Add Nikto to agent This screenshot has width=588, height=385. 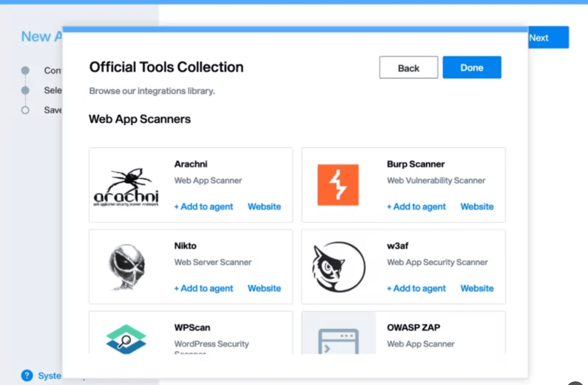coord(204,289)
